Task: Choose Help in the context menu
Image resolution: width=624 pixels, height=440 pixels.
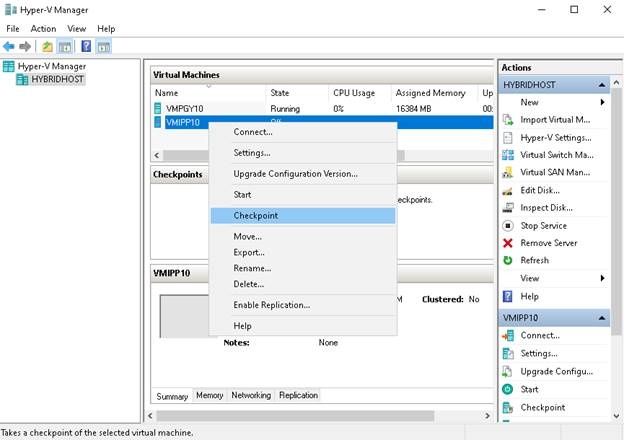Action: coord(303,326)
